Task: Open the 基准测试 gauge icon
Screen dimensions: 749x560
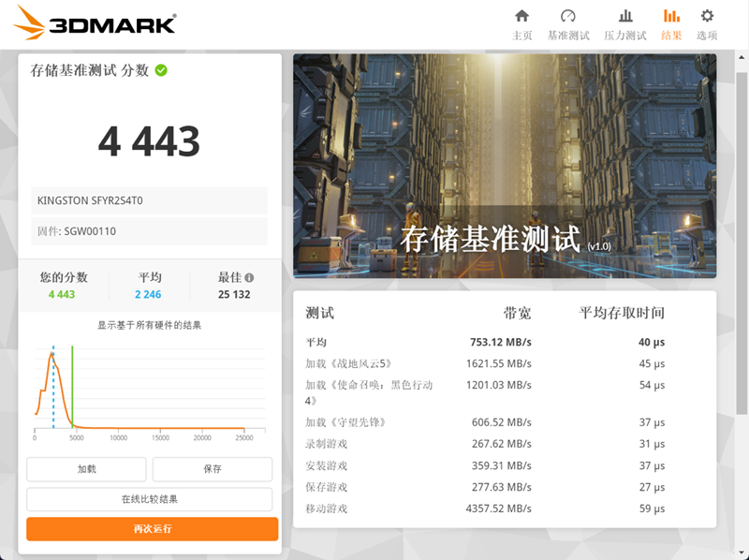Action: point(568,16)
